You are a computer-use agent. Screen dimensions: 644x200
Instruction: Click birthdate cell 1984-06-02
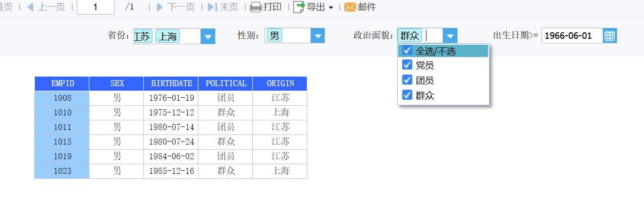pos(171,157)
